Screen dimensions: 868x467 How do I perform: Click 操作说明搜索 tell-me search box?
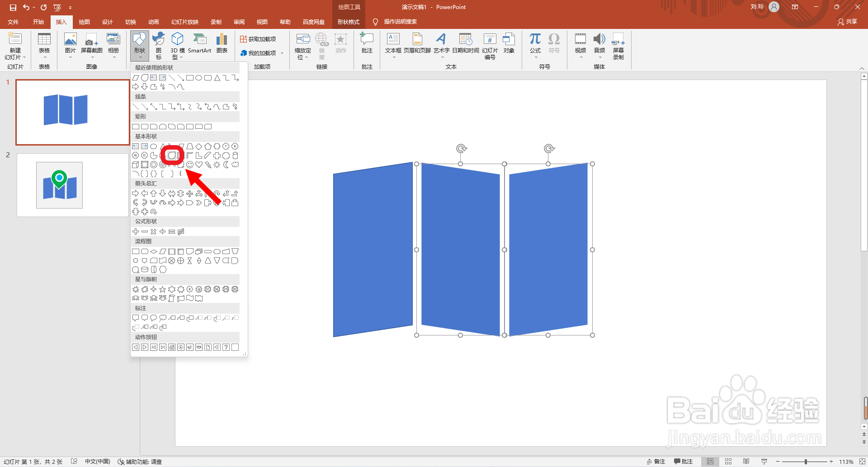pos(400,22)
